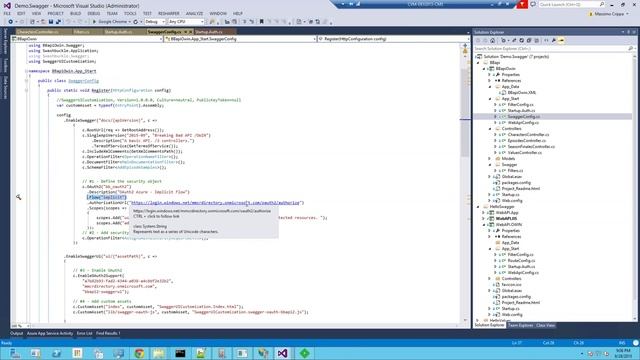640x360 pixels.
Task: Click Solution Explorer Show All Files icon
Action: [x=536, y=40]
